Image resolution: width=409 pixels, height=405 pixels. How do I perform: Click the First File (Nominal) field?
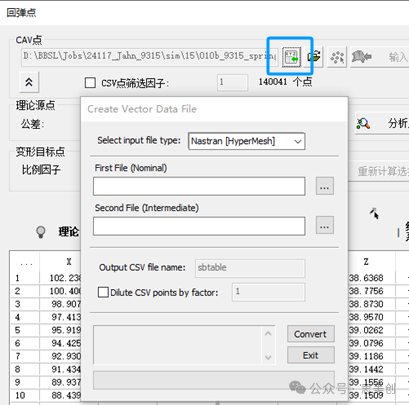(x=199, y=186)
